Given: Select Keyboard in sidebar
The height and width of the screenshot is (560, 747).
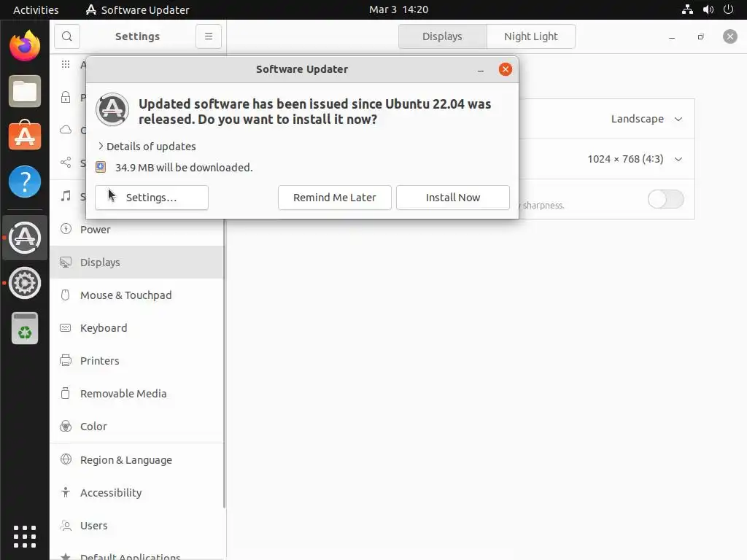Looking at the screenshot, I should [136, 328].
